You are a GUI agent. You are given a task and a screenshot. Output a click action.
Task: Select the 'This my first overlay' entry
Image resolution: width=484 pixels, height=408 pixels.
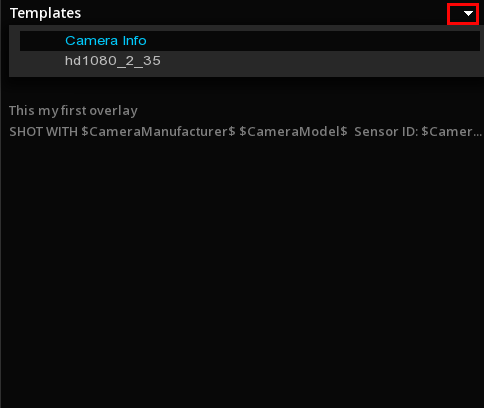[73, 111]
